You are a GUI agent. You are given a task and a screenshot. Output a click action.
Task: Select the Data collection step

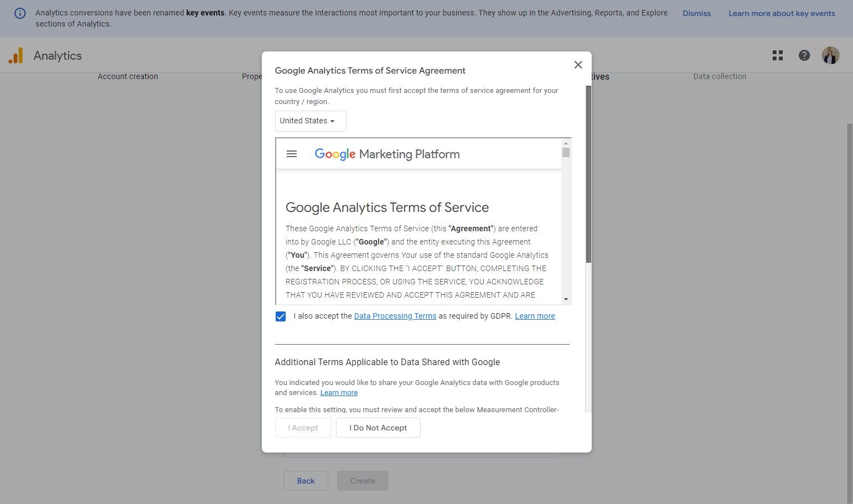tap(720, 76)
